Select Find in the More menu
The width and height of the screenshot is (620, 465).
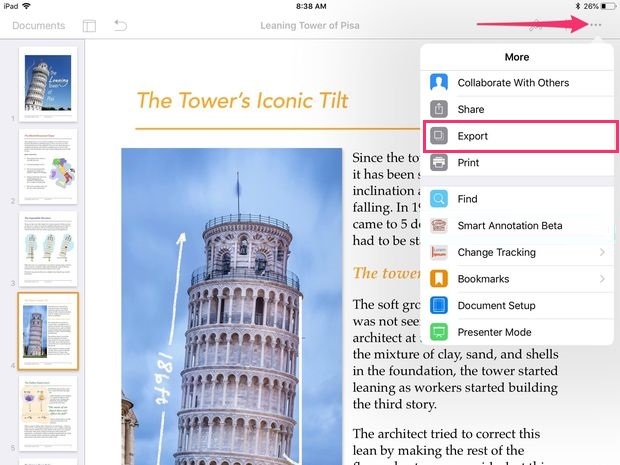(x=517, y=199)
